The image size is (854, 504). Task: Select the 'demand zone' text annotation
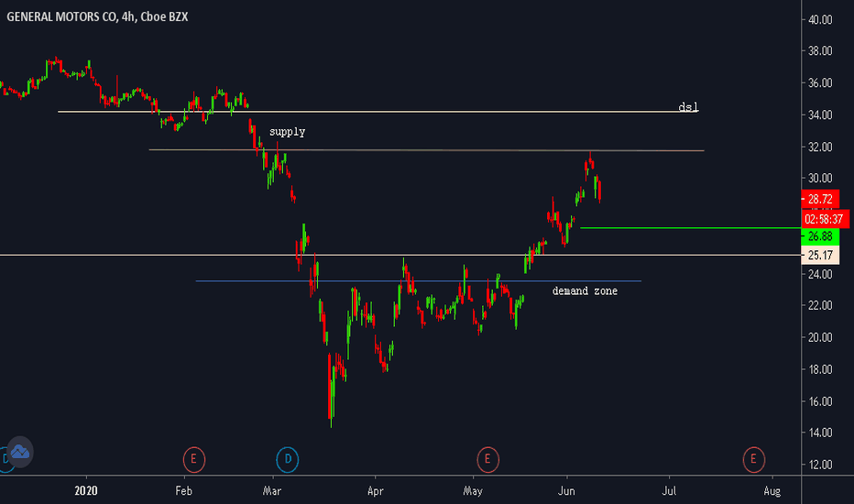pyautogui.click(x=585, y=291)
